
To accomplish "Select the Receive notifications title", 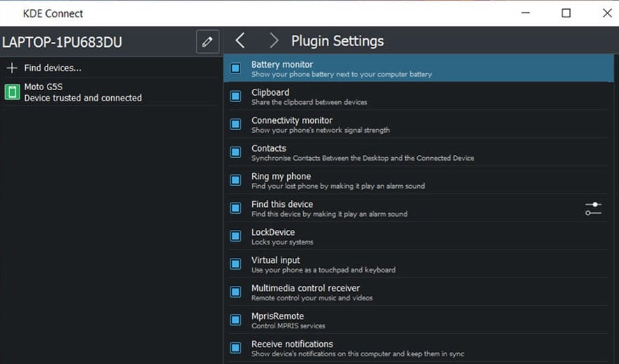I will 292,344.
